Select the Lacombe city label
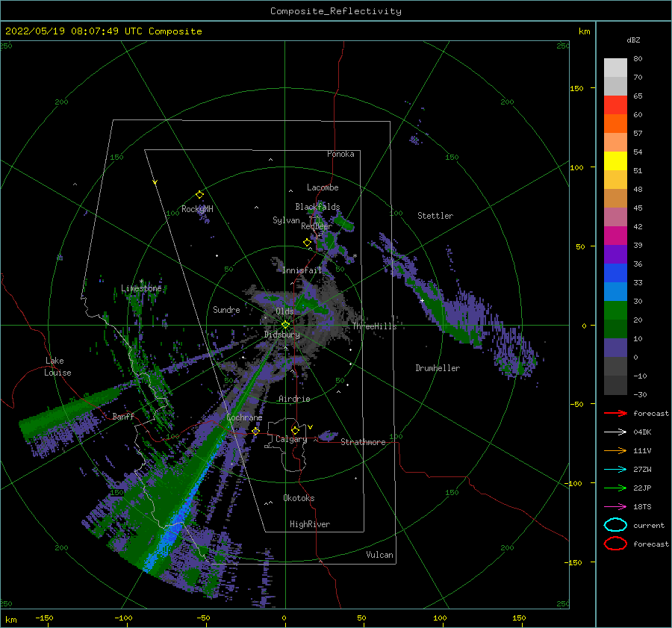Image resolution: width=672 pixels, height=628 pixels. [x=323, y=187]
